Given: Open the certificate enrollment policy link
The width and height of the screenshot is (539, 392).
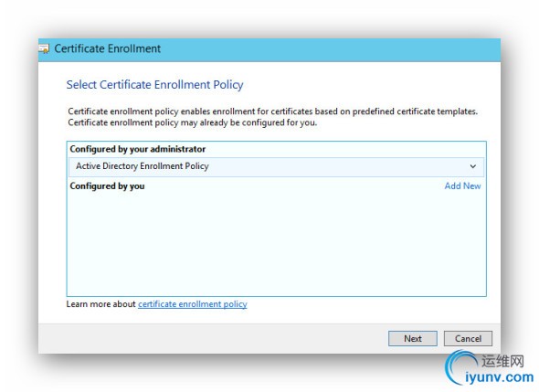Looking at the screenshot, I should click(193, 304).
